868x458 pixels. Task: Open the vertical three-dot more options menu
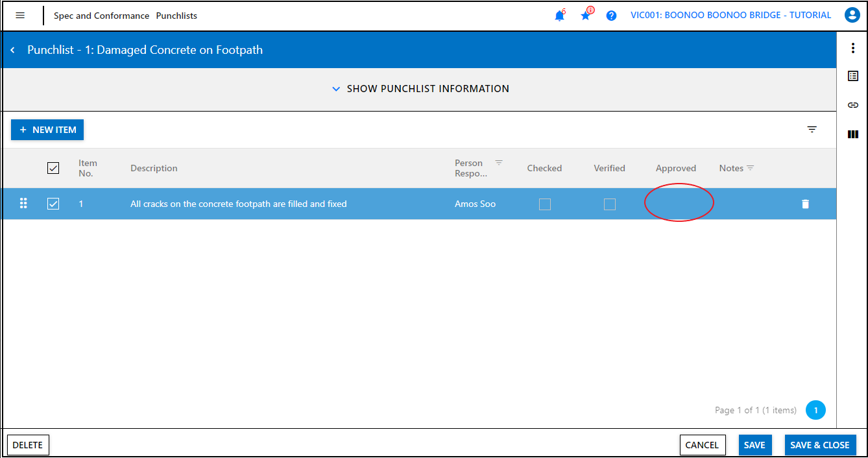click(853, 48)
